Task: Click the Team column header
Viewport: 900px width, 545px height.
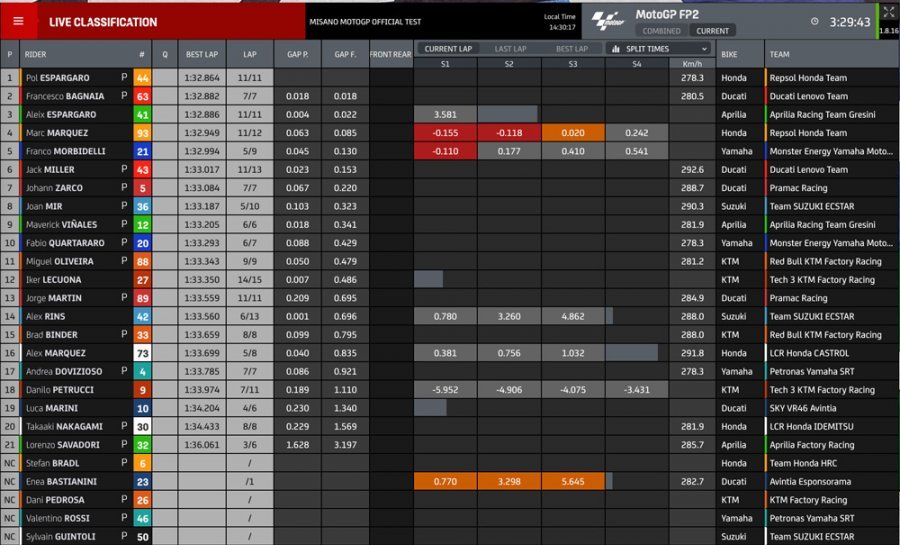Action: click(x=779, y=54)
